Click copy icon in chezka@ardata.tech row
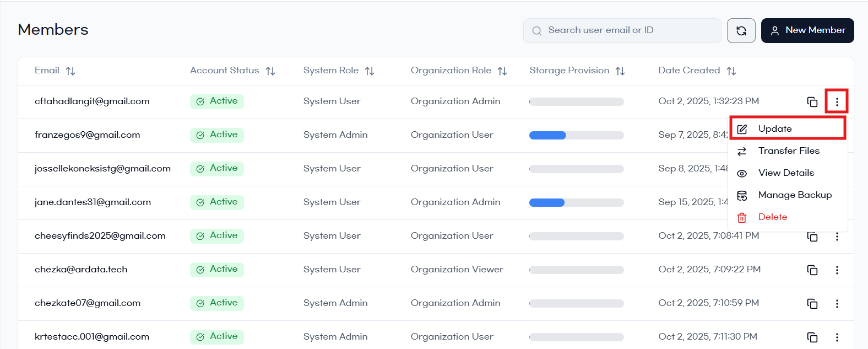 tap(812, 270)
